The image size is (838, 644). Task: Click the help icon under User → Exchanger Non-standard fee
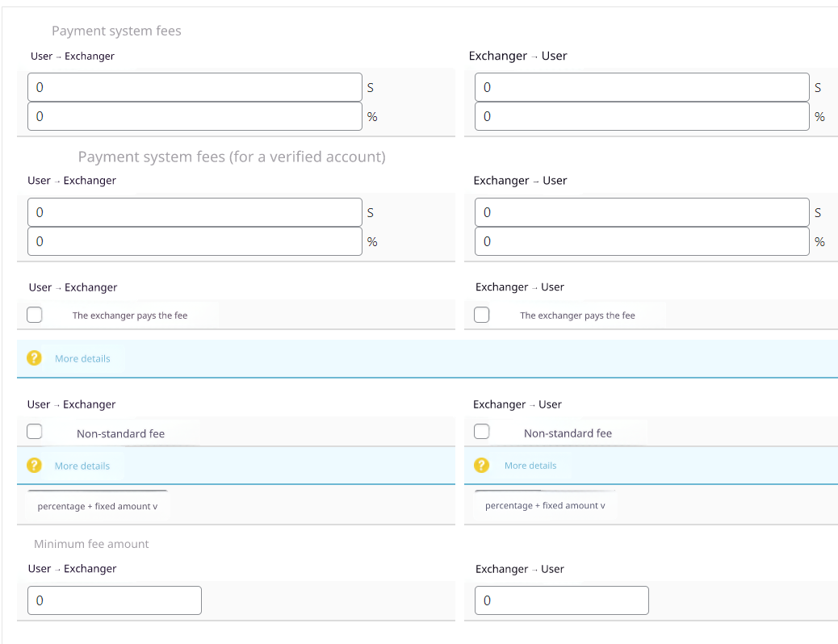34,466
